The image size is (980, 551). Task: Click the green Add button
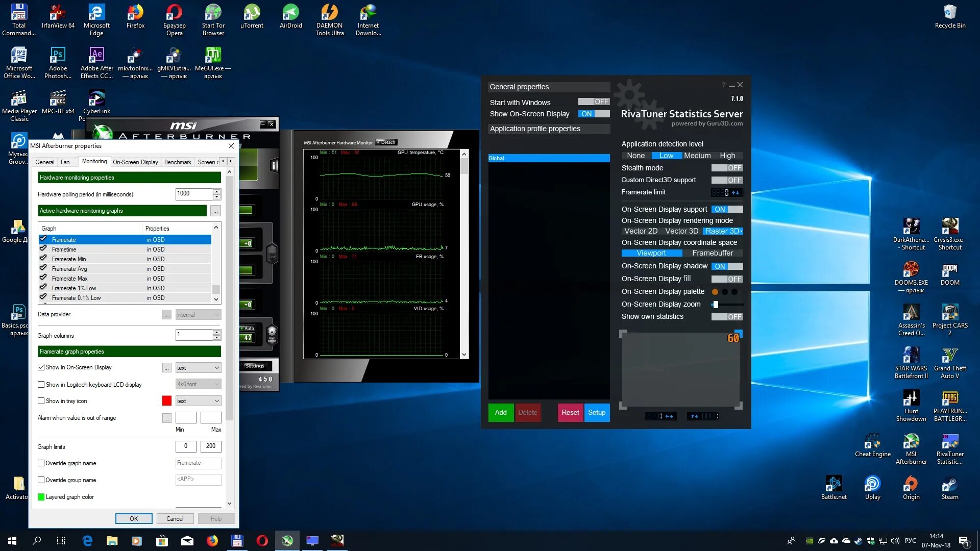[501, 413]
